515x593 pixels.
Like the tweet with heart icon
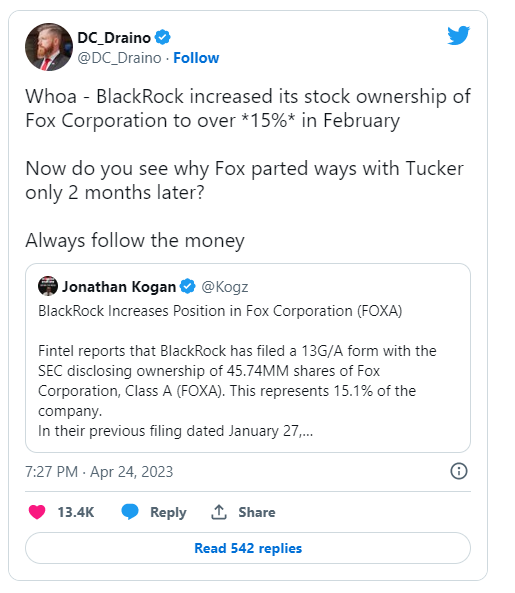click(x=37, y=512)
